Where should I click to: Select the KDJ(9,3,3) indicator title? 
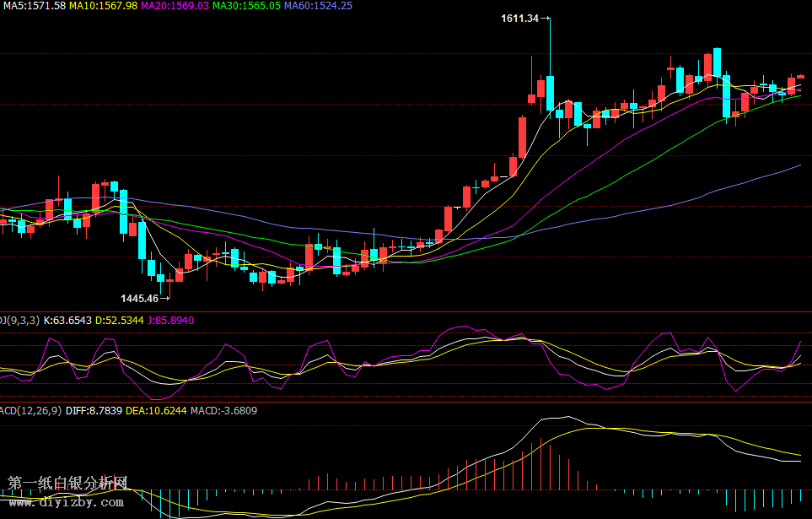point(19,321)
